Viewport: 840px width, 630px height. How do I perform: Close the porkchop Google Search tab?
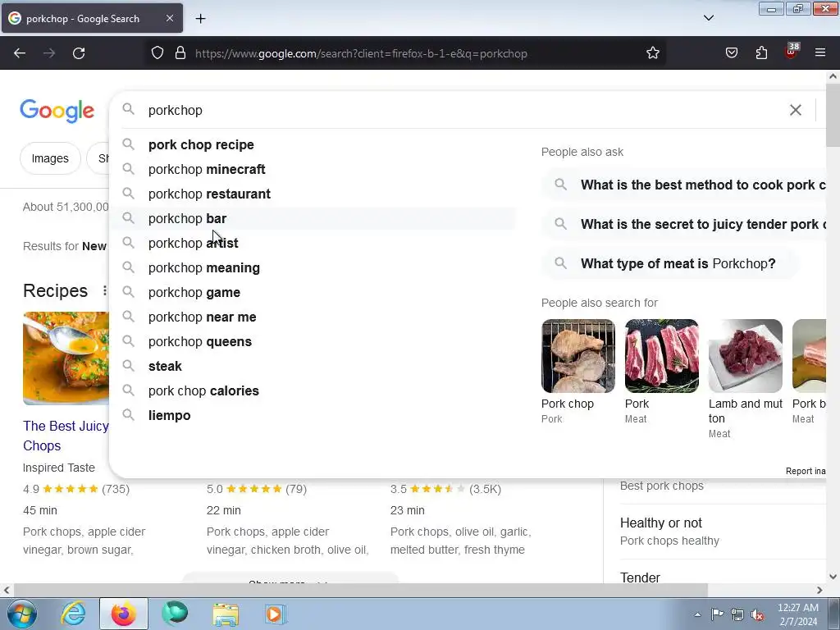[x=169, y=18]
